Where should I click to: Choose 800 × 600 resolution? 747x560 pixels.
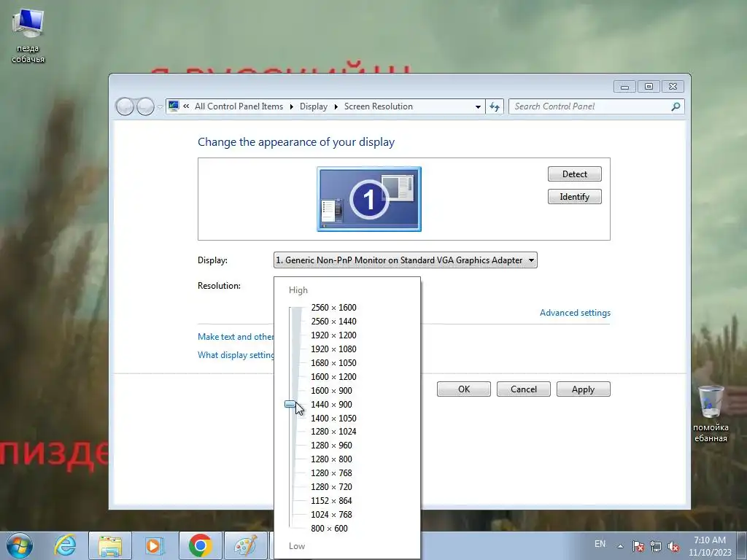click(x=329, y=528)
